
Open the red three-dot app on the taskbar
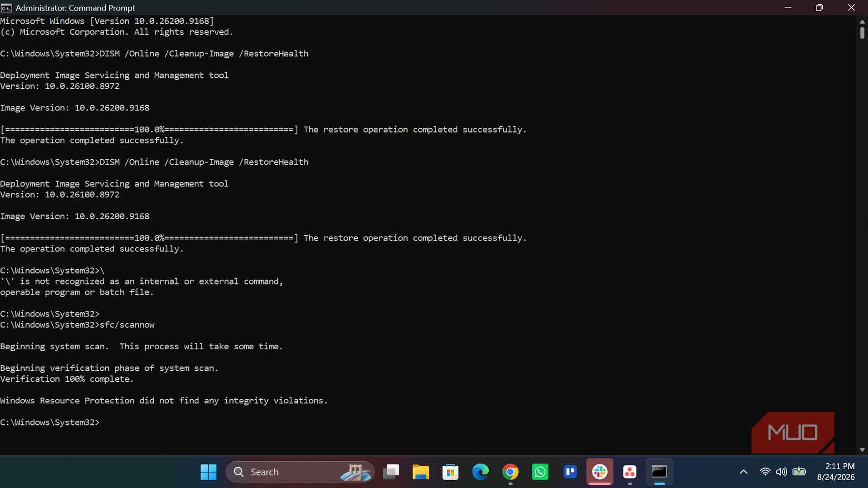coord(630,472)
